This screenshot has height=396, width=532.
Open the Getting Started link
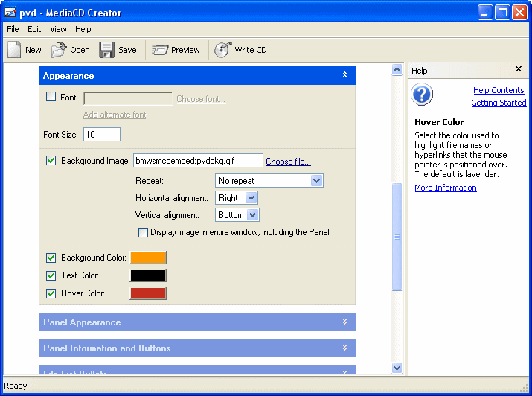[499, 103]
